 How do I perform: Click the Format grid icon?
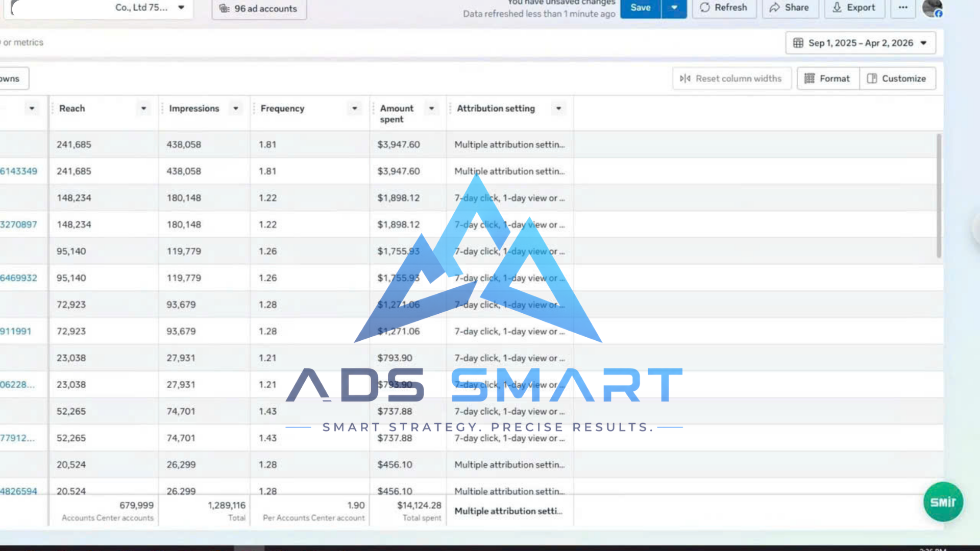pos(810,79)
